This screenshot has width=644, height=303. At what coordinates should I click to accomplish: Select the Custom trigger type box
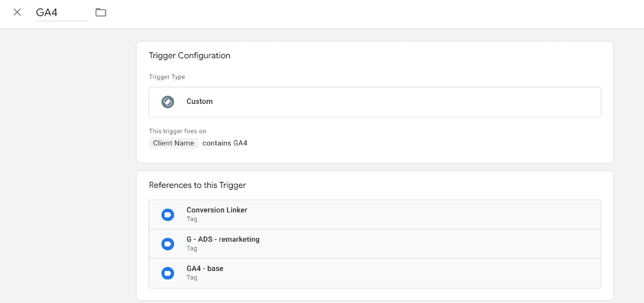(x=375, y=102)
